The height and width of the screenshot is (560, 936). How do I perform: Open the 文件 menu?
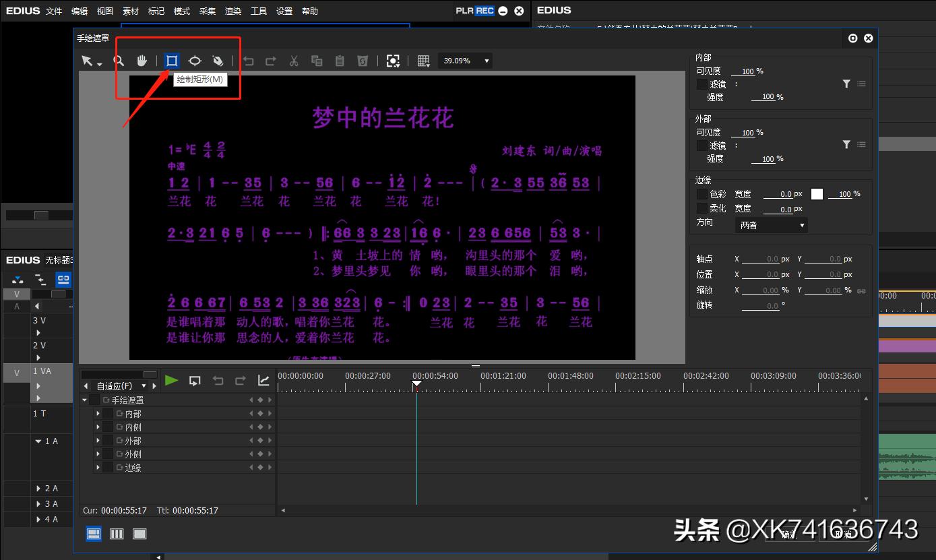pyautogui.click(x=54, y=11)
